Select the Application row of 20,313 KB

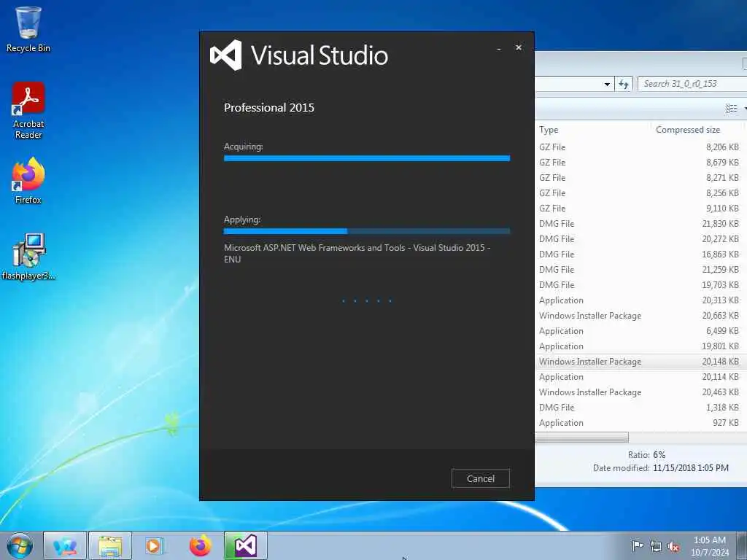[640, 300]
